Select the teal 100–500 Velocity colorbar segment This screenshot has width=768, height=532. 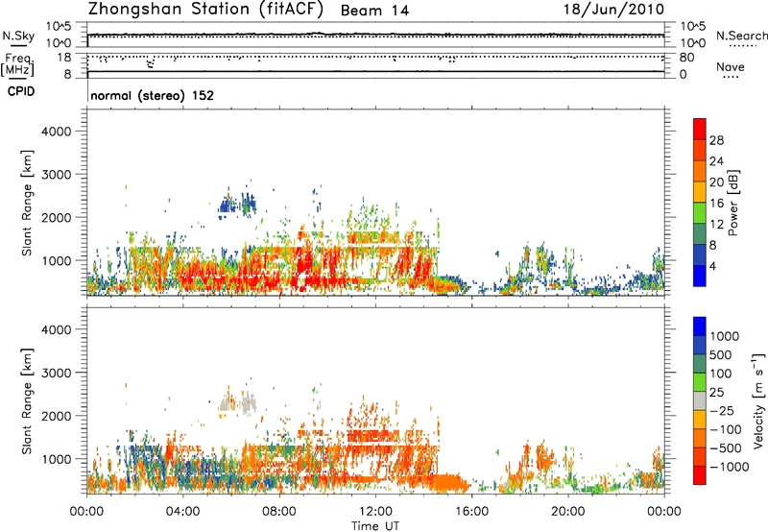(x=700, y=364)
